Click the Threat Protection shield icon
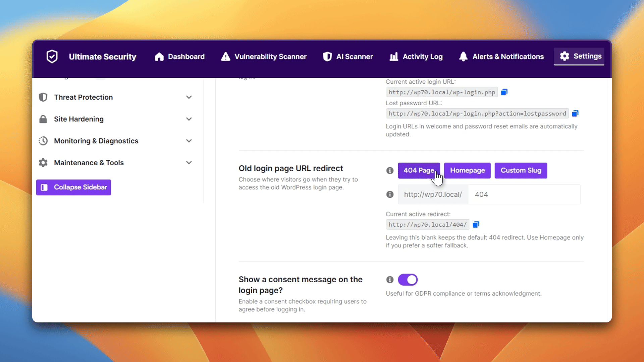Screen dimensions: 644x362 (x=43, y=97)
